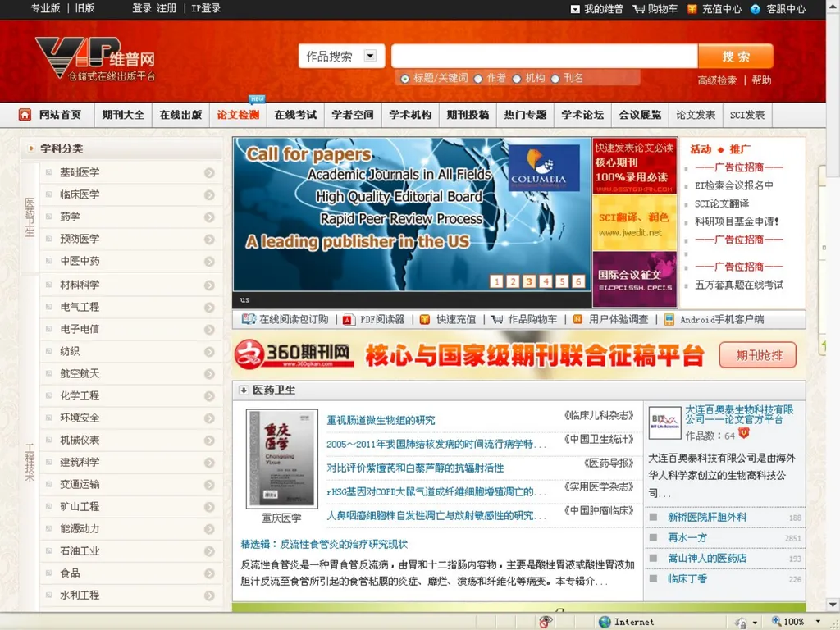Open the 100% zoom level dropdown
840x630 pixels.
coord(818,622)
